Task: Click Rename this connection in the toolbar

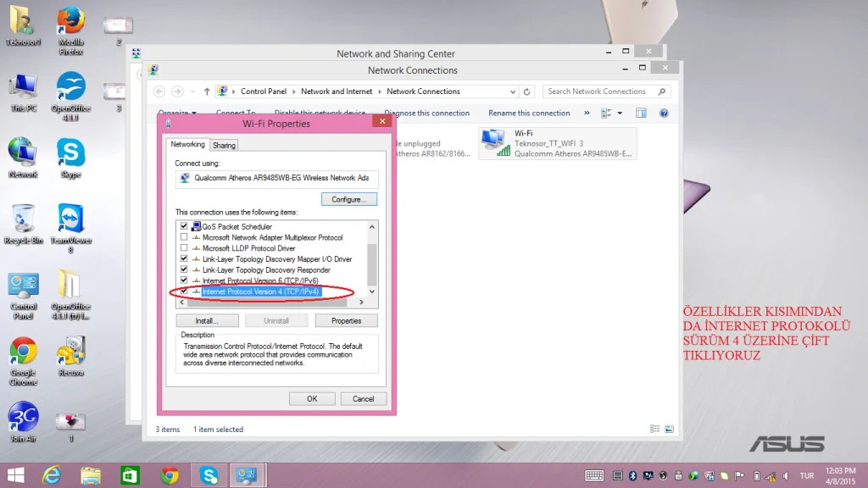Action: (529, 114)
